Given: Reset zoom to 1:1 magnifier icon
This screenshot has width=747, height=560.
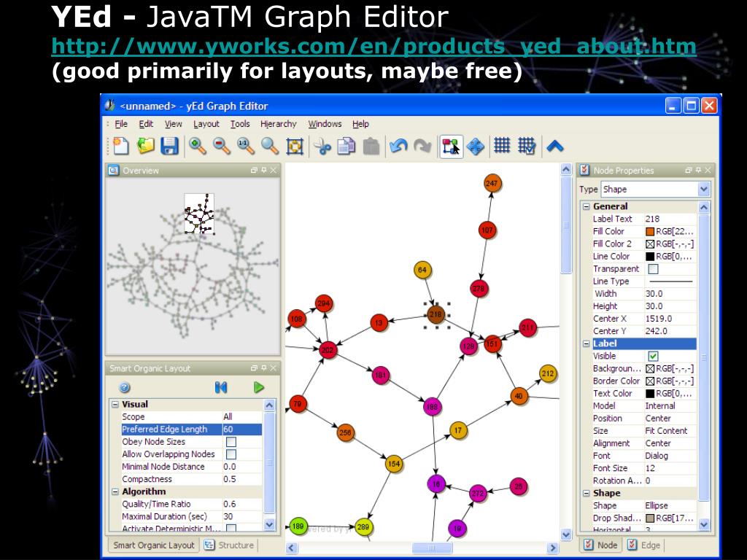Looking at the screenshot, I should point(246,146).
